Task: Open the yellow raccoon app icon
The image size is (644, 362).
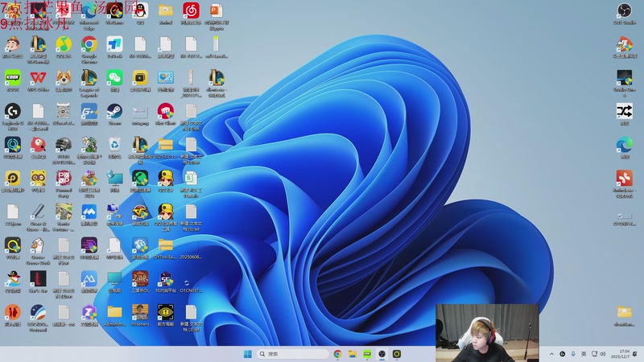Action: click(x=38, y=179)
